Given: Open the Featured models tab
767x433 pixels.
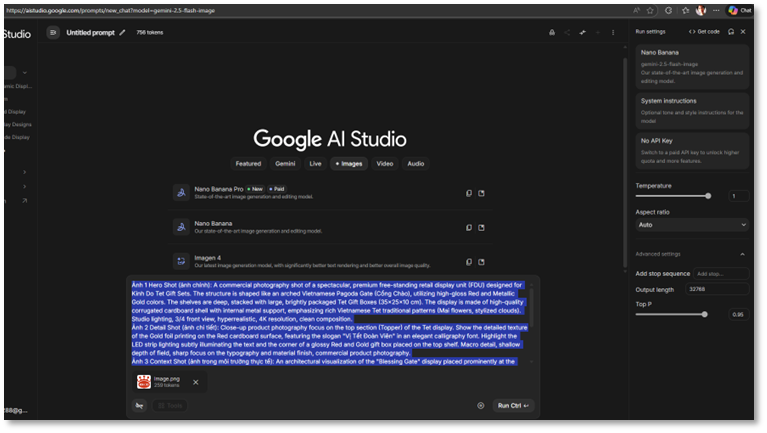Looking at the screenshot, I should point(248,163).
